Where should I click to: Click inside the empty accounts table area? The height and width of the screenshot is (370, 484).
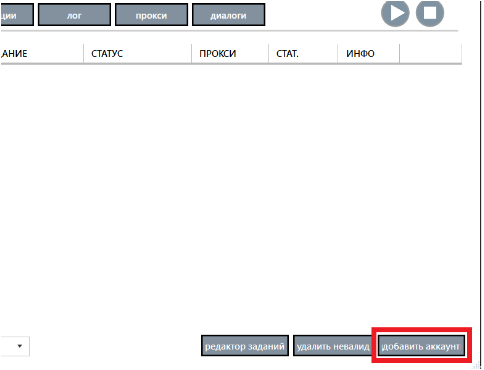pyautogui.click(x=231, y=197)
